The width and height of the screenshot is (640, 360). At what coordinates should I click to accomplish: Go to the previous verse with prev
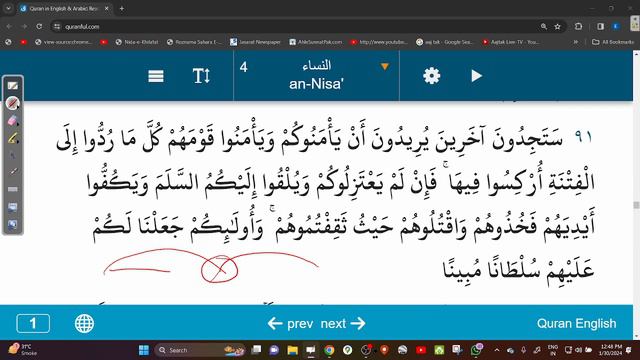[291, 324]
